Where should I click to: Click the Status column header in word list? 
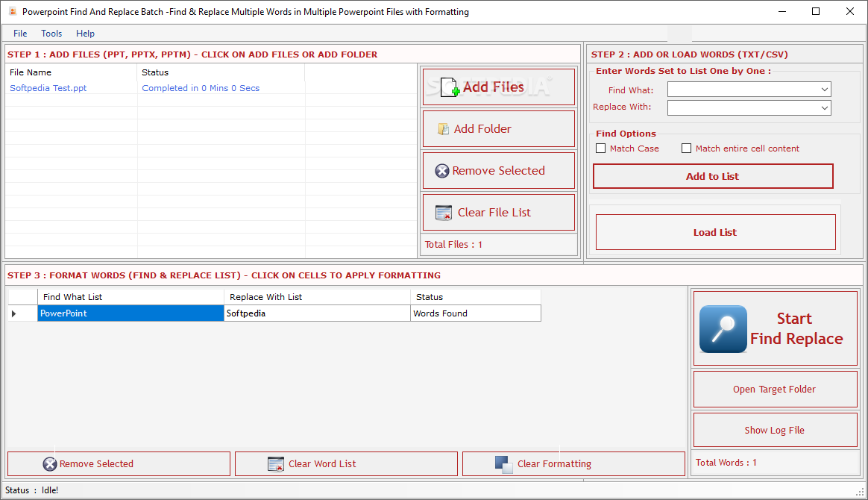click(476, 297)
